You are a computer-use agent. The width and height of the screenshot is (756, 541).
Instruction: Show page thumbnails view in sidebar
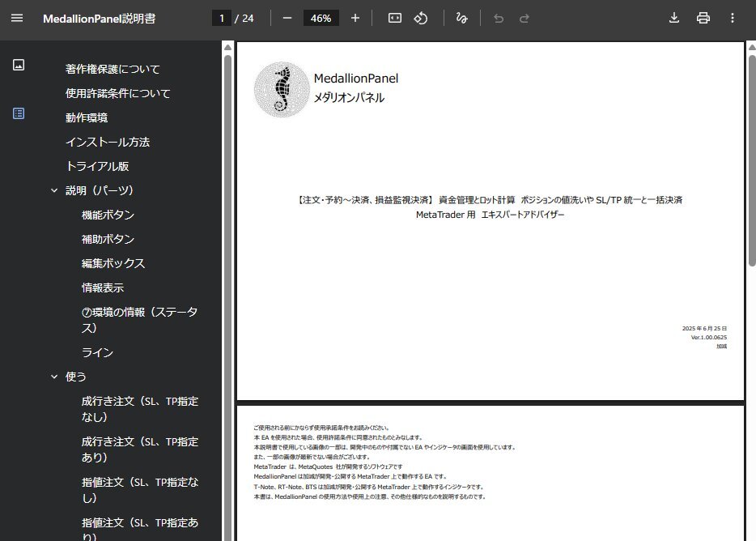tap(19, 65)
